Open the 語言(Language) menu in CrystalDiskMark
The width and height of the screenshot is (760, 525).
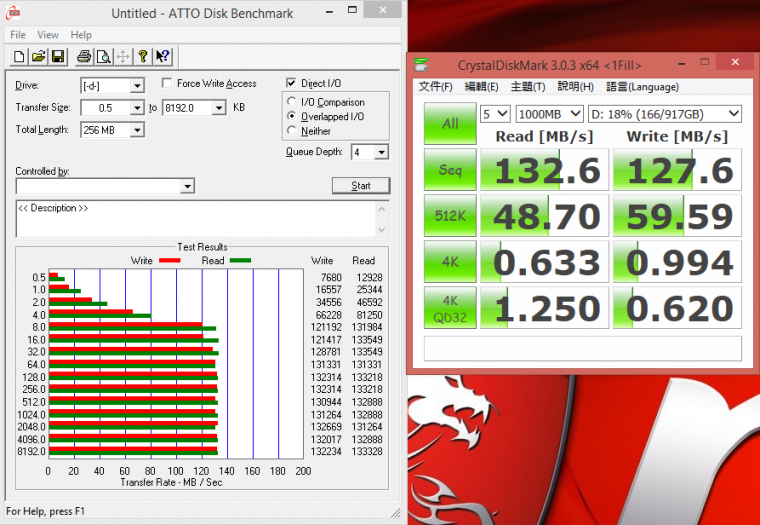point(642,87)
